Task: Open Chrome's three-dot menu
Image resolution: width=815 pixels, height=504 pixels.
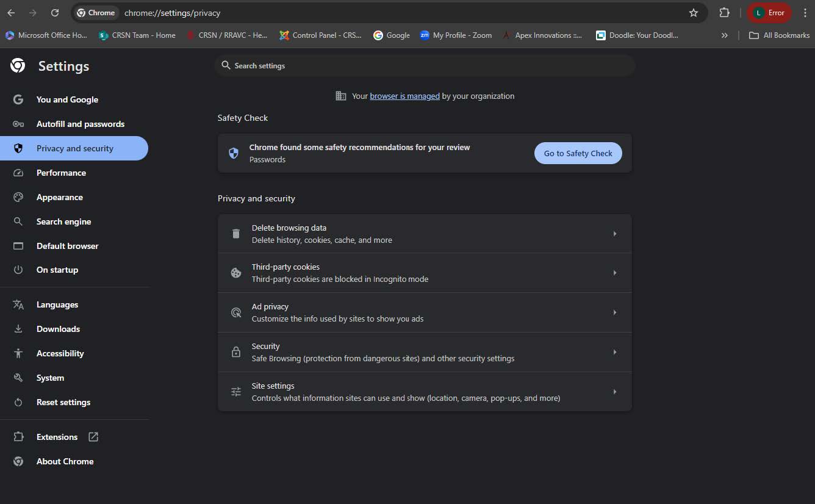Action: click(805, 12)
